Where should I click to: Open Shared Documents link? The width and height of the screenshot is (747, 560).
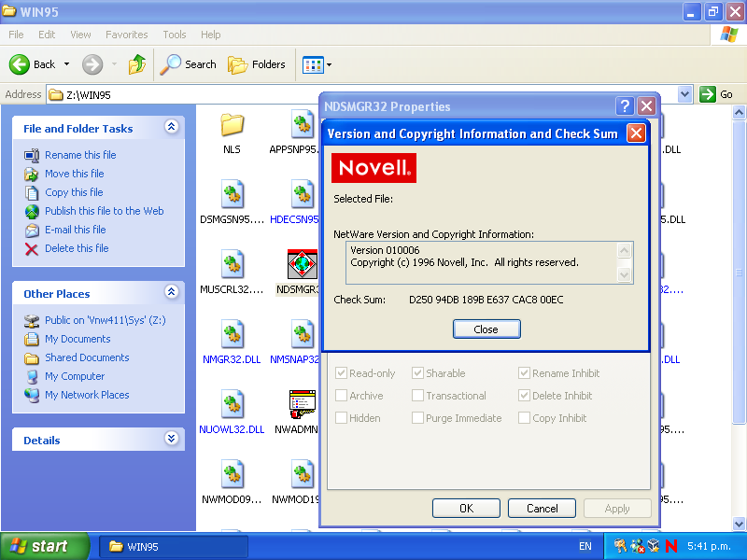pyautogui.click(x=87, y=357)
